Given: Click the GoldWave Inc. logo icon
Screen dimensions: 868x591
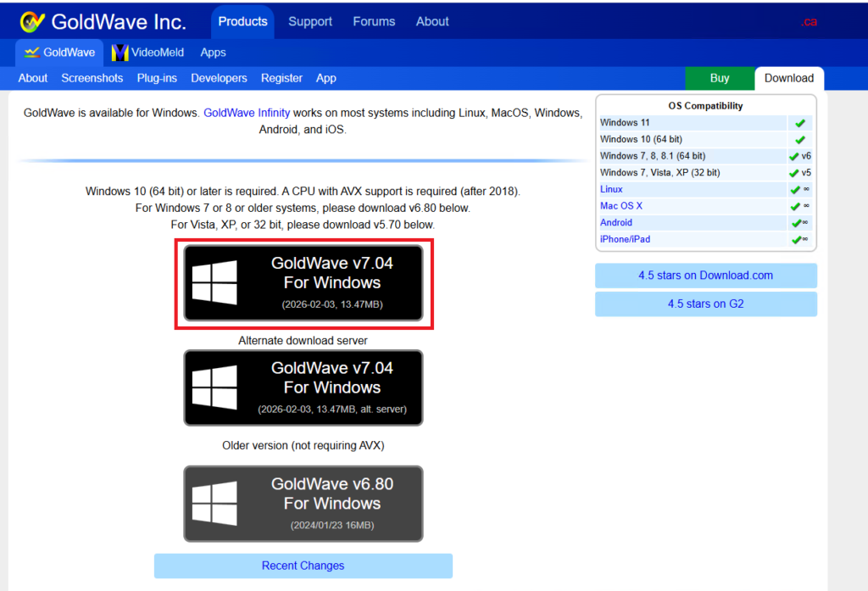Looking at the screenshot, I should [x=33, y=22].
